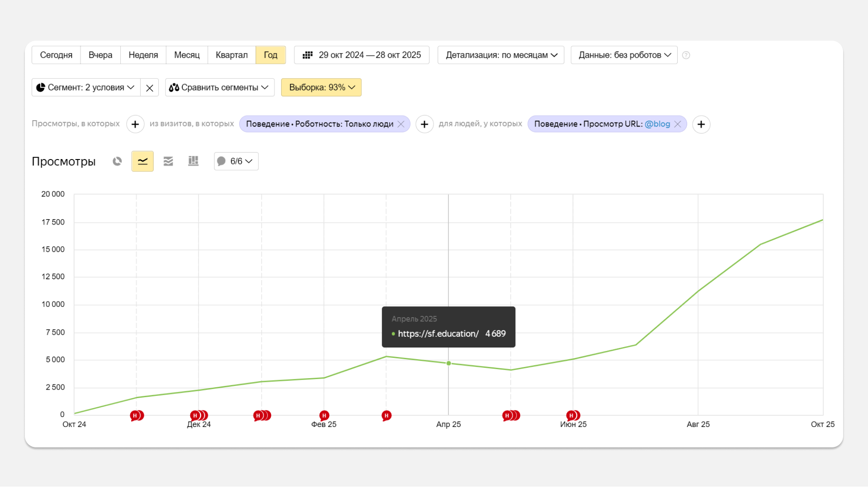Select the Месяц period tab
This screenshot has width=868, height=488.
point(187,55)
